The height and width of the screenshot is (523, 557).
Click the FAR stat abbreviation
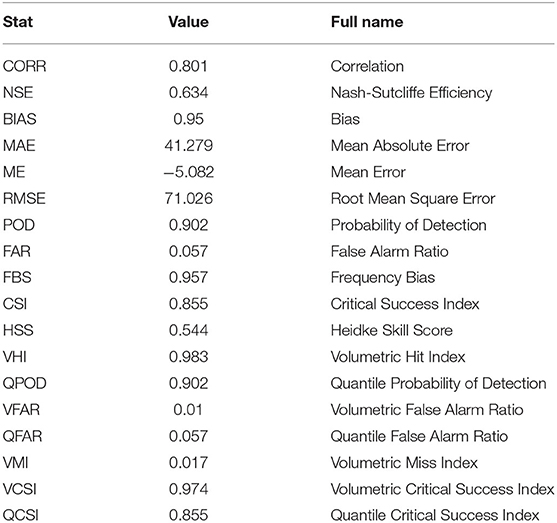pos(17,251)
